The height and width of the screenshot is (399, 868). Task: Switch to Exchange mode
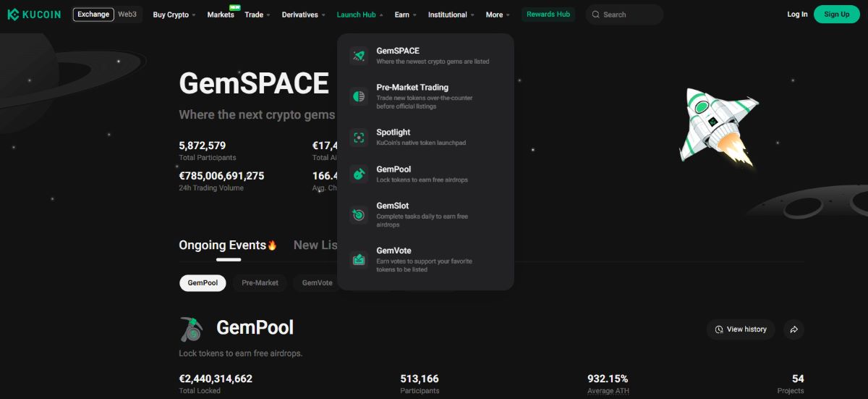(x=93, y=14)
